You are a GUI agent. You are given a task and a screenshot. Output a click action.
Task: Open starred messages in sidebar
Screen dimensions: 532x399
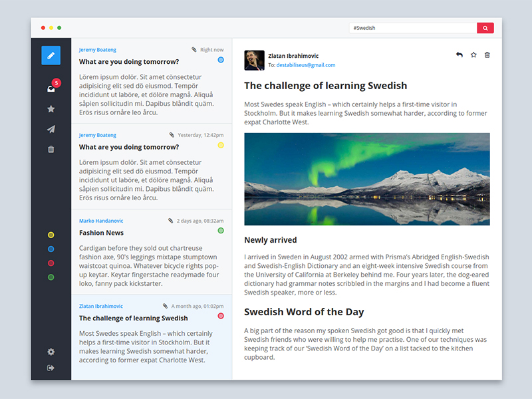point(51,109)
